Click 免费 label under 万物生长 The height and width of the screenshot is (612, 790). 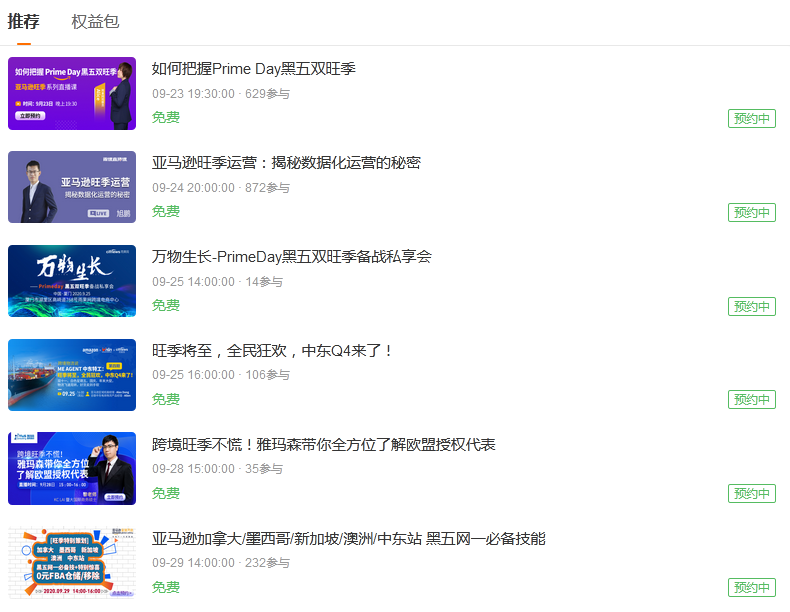click(166, 305)
